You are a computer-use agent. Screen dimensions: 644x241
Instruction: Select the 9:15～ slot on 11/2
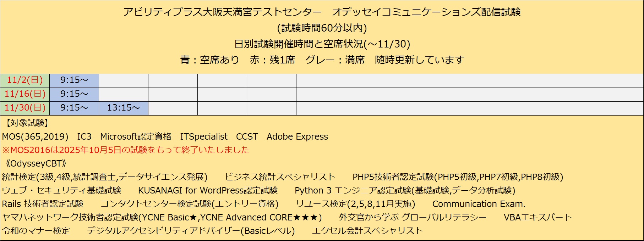click(74, 80)
